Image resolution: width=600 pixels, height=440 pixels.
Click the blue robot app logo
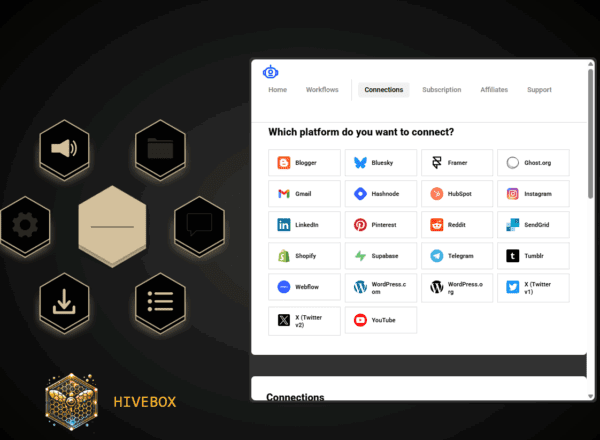[271, 72]
